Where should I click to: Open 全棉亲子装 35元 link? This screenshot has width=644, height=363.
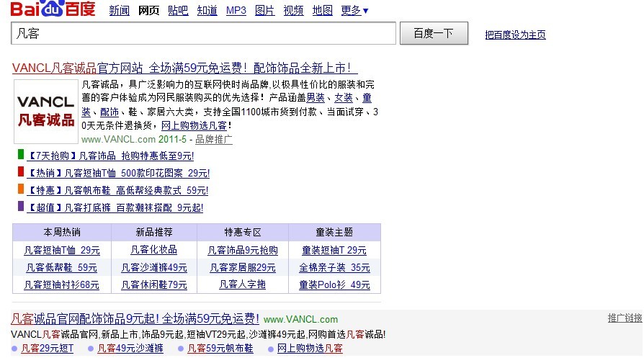[334, 268]
